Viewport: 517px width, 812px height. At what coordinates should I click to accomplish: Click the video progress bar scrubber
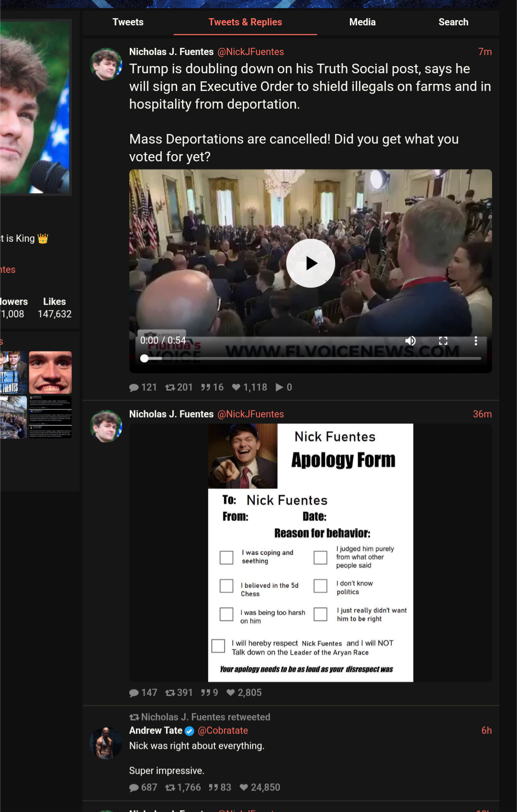tap(145, 358)
